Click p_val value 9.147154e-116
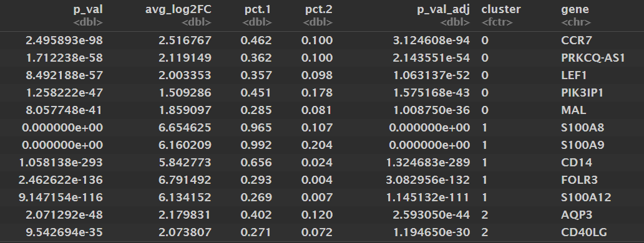Viewport: 644px width, 243px height. [61, 198]
